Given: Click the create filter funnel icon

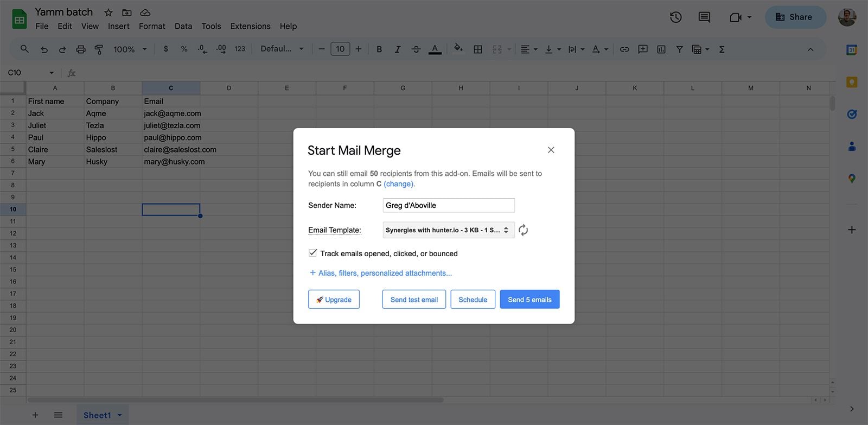Looking at the screenshot, I should point(679,49).
